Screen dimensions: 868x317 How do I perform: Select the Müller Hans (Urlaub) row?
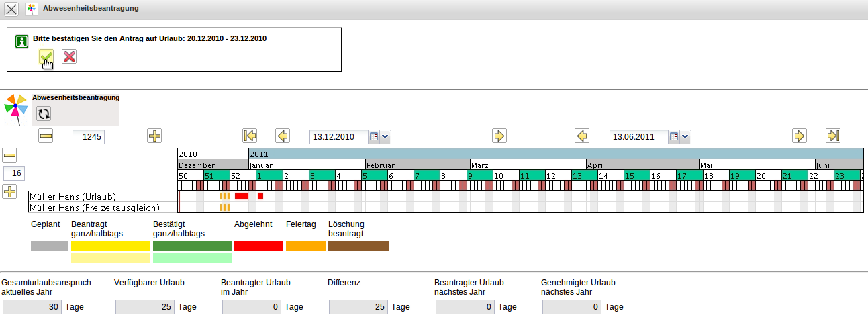click(101, 197)
